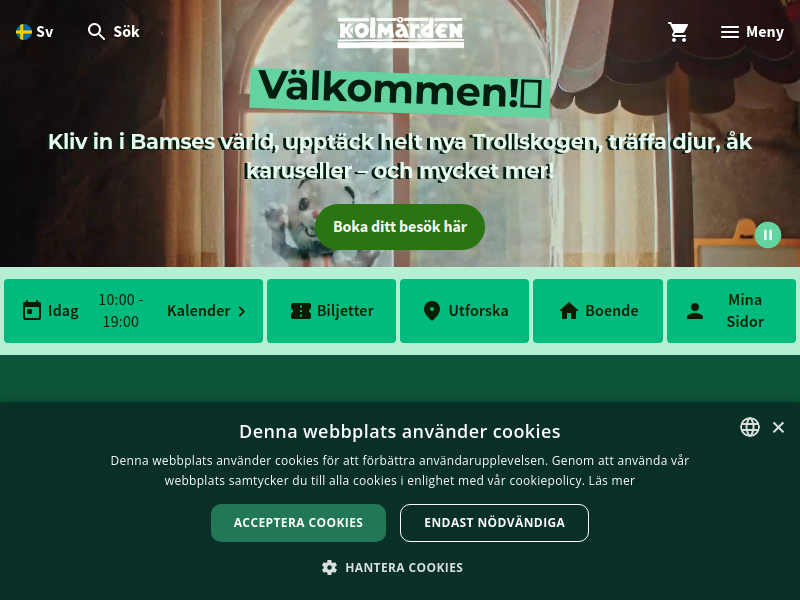Viewport: 800px width, 600px height.
Task: Accept all cookies with Acceptera Cookies
Action: pos(298,522)
